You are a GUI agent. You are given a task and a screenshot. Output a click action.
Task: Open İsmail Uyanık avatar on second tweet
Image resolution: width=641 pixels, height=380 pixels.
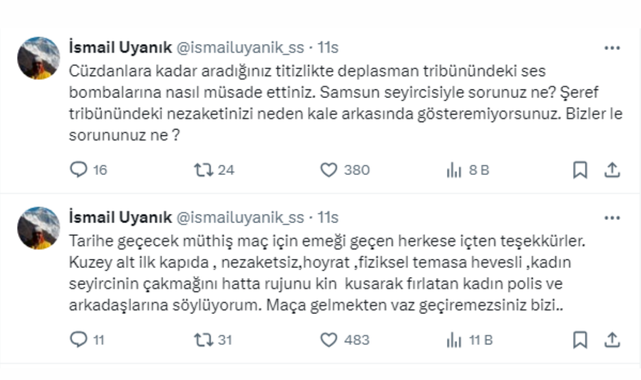tap(38, 228)
